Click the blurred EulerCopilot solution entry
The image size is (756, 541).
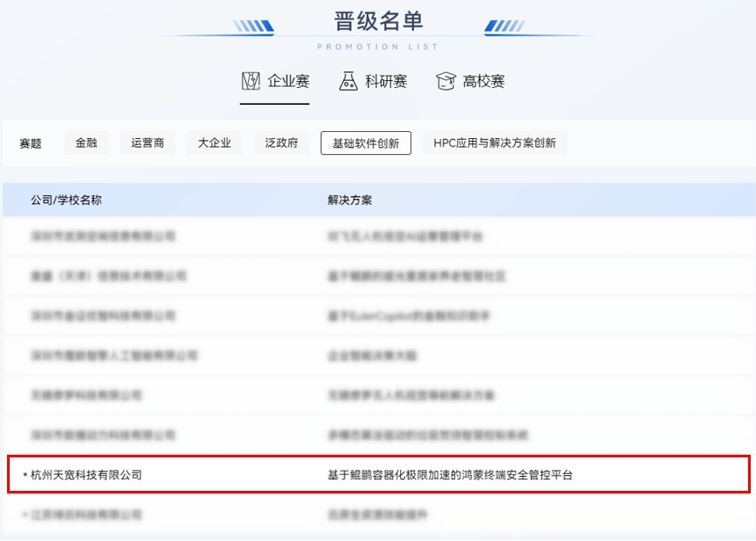(x=409, y=316)
